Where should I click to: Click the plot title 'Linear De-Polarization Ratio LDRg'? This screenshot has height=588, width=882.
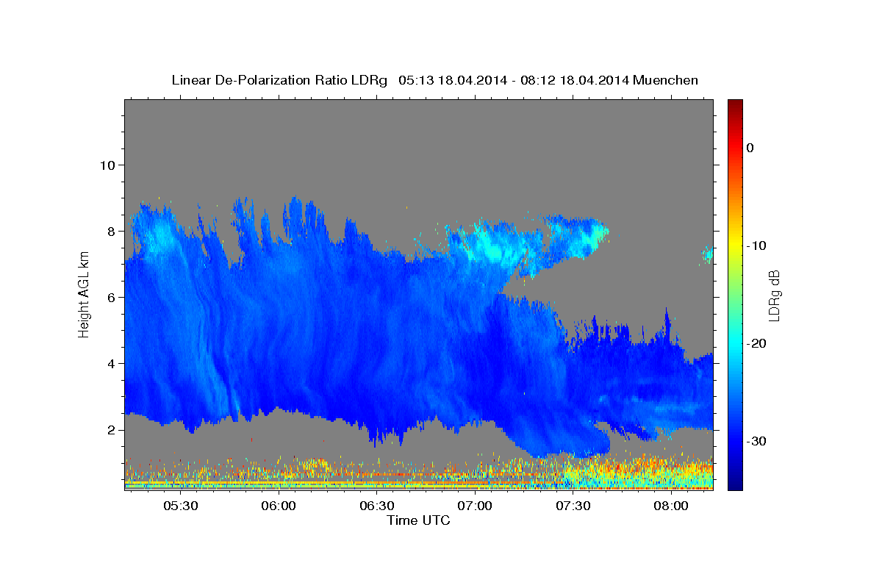tap(279, 80)
